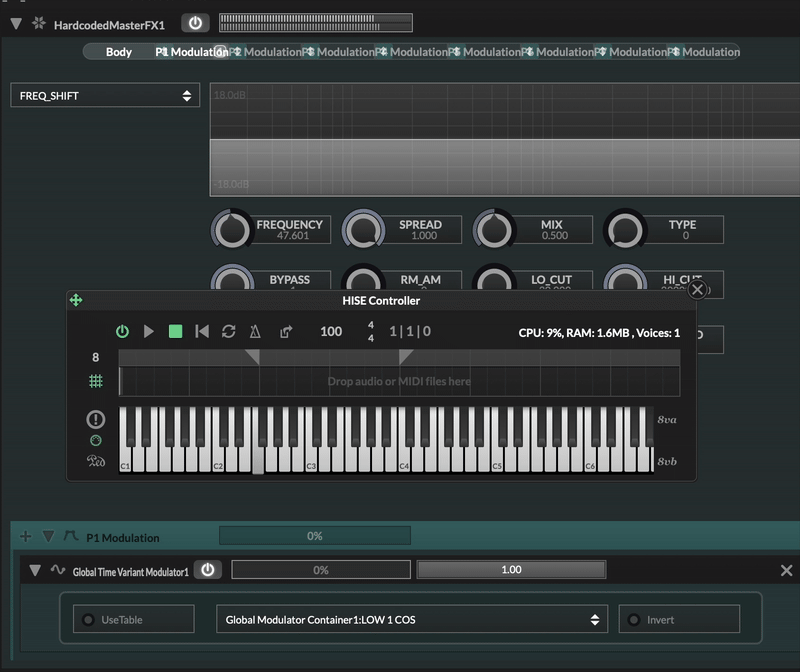Image resolution: width=800 pixels, height=672 pixels.
Task: Toggle HardcodedMasterFX1 power button
Action: pyautogui.click(x=195, y=23)
